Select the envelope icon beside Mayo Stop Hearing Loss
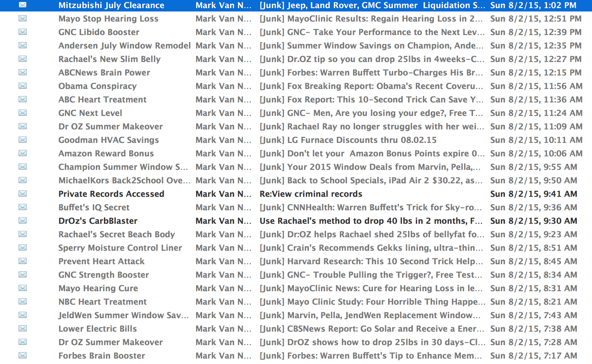The width and height of the screenshot is (592, 364). 23,18
